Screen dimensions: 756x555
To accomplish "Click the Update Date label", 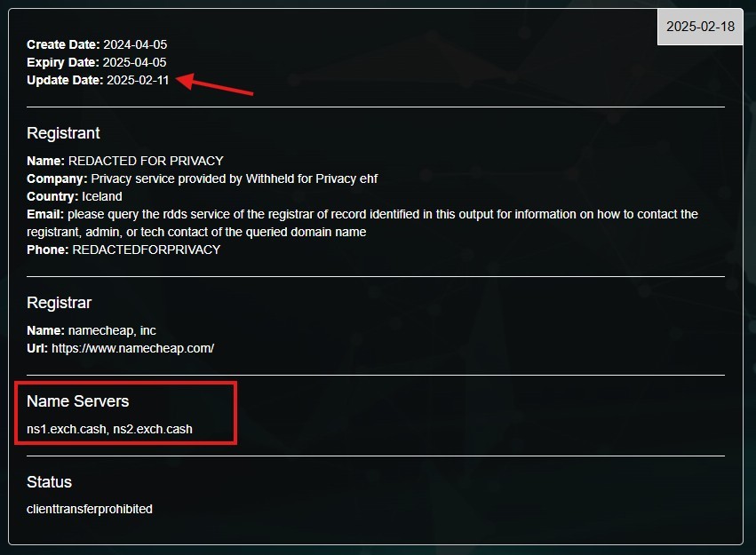I will [x=65, y=81].
